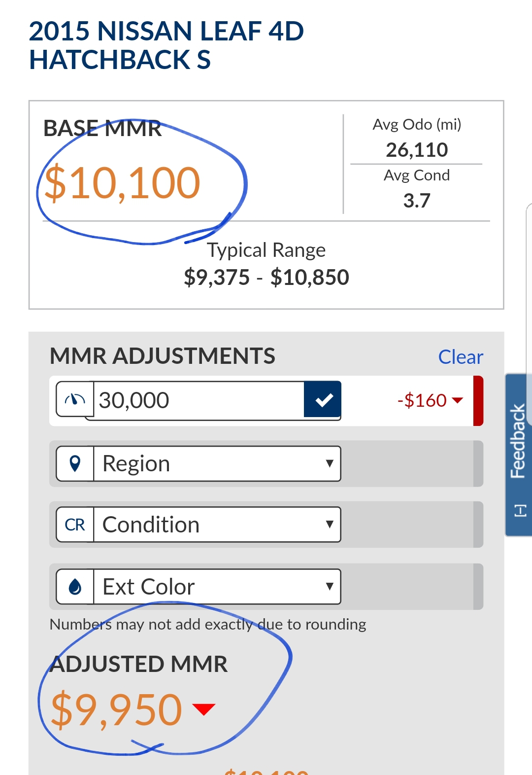The width and height of the screenshot is (532, 775).
Task: Click the -$160 mileage adjustment value
Action: click(422, 400)
